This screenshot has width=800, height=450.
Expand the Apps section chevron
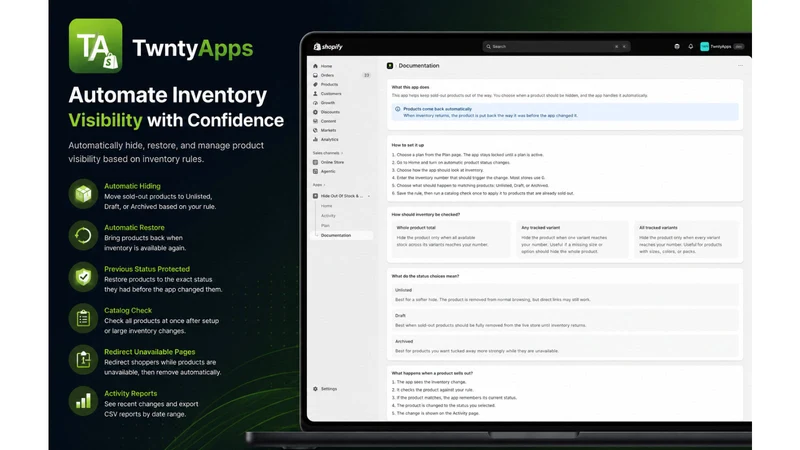324,185
